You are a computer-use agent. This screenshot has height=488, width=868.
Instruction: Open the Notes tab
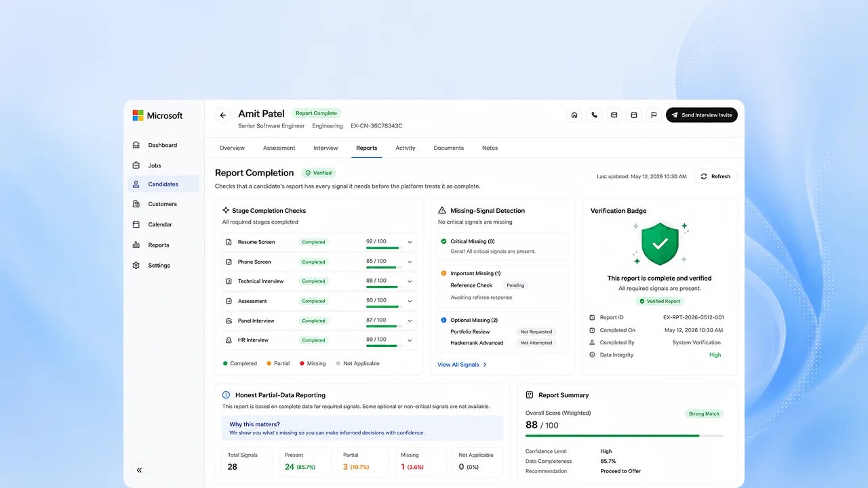tap(490, 148)
